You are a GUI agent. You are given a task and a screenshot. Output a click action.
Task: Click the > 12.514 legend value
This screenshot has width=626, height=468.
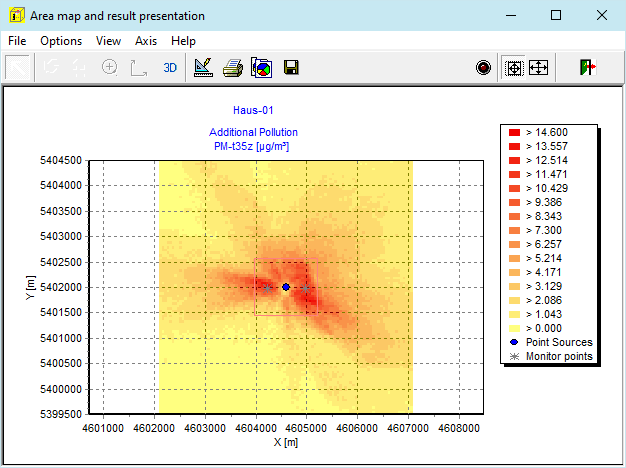tap(547, 161)
